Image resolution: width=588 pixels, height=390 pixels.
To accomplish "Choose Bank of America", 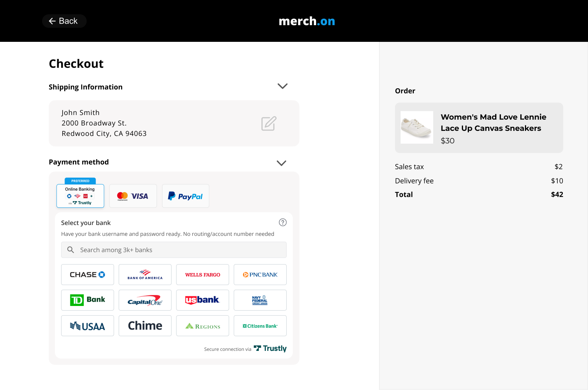I will click(145, 275).
